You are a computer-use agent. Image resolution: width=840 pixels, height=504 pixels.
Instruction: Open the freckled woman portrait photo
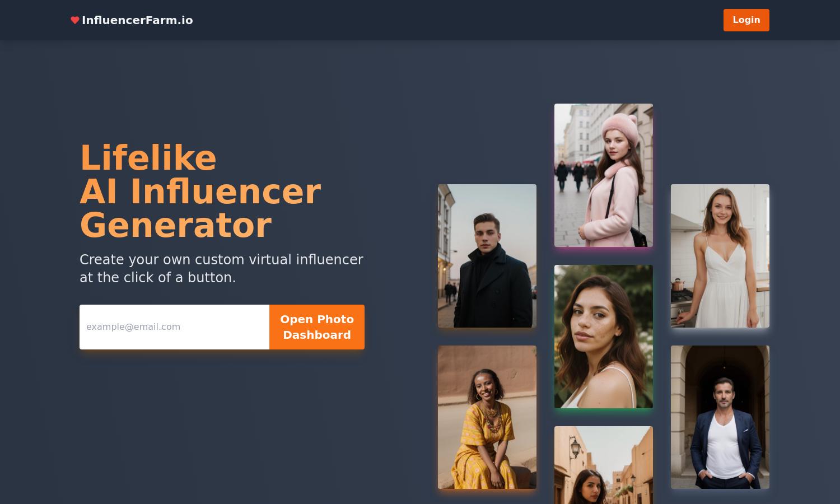pos(604,337)
